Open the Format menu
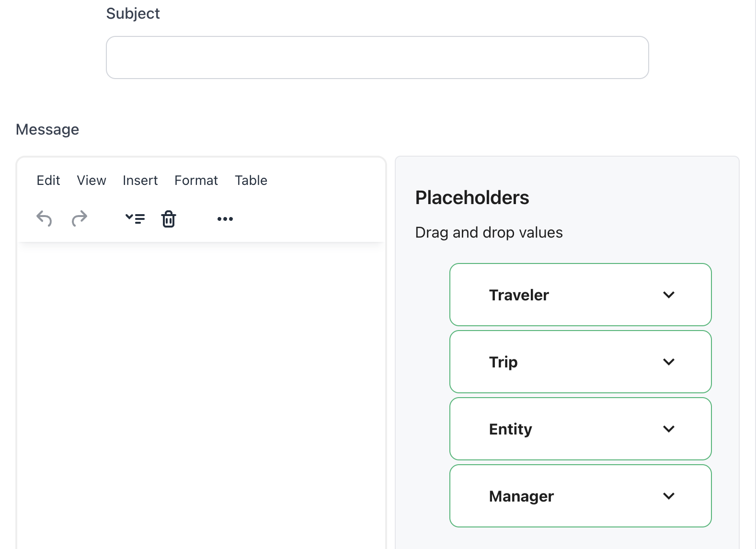This screenshot has width=756, height=549. pos(196,181)
